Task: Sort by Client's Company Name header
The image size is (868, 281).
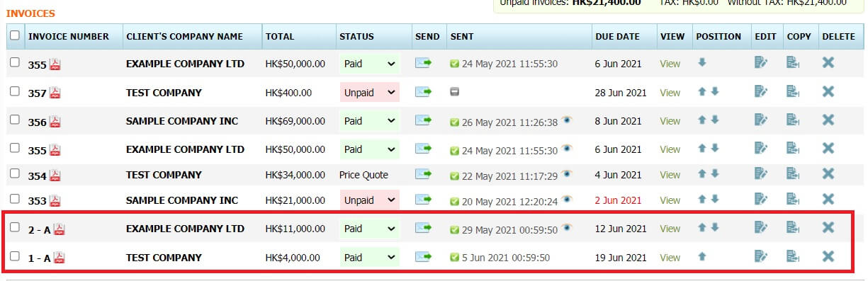Action: [x=184, y=36]
